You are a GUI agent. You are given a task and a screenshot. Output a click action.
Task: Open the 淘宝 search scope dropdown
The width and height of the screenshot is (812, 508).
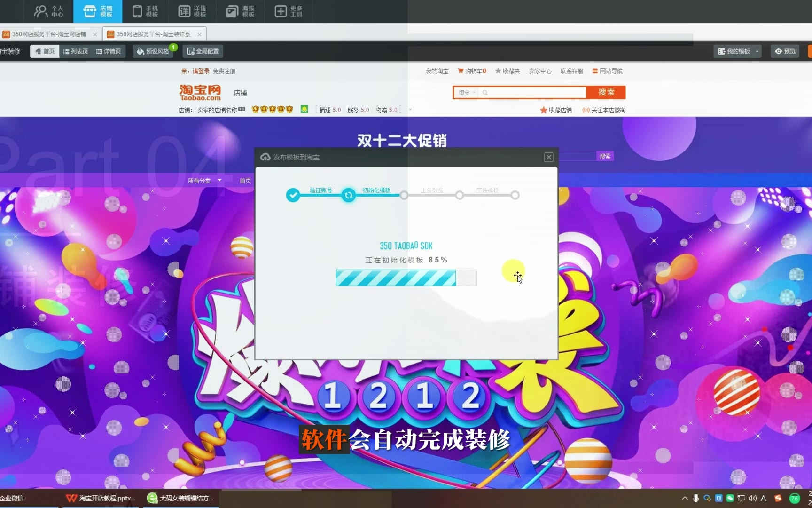(467, 93)
